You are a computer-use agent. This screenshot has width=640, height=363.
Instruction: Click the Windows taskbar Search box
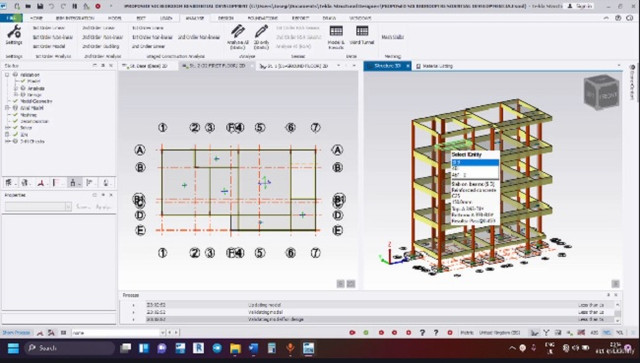click(69, 348)
